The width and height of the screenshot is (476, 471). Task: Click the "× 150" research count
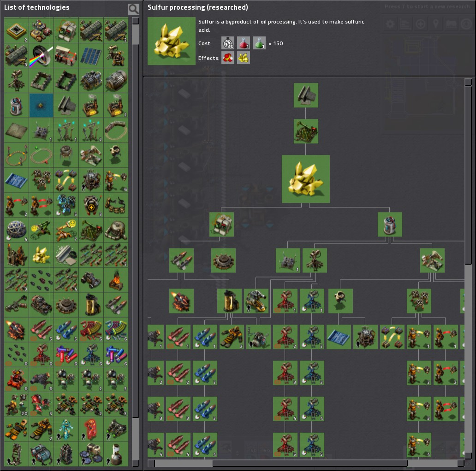(276, 43)
